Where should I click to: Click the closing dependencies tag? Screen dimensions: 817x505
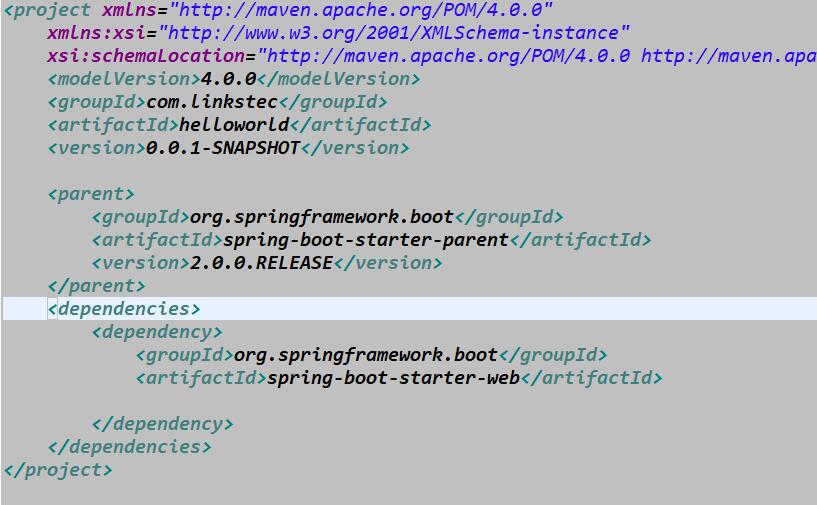130,447
